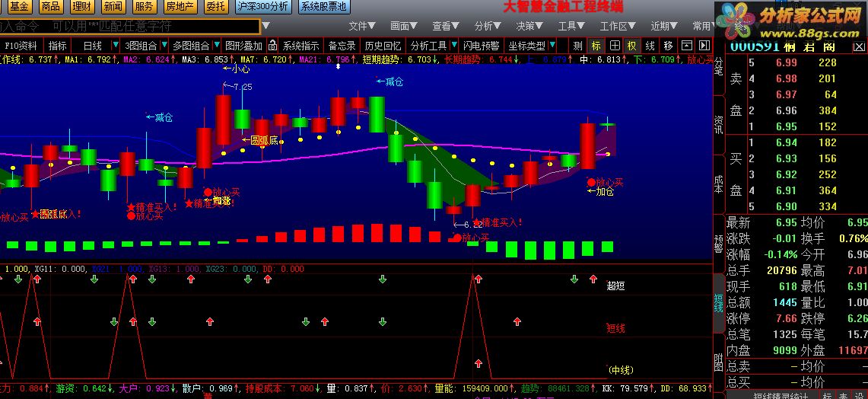Click the 历史回忆 toolbar item

pyautogui.click(x=383, y=46)
